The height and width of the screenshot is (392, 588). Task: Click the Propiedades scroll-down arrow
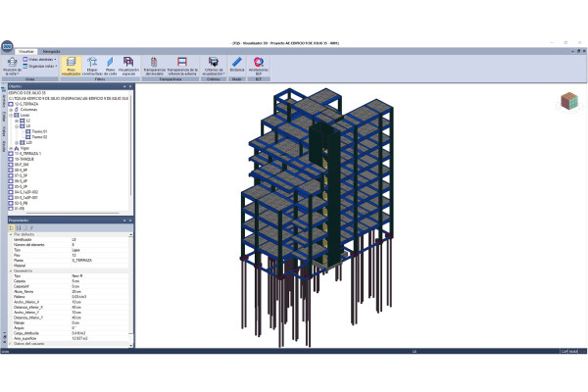(131, 345)
